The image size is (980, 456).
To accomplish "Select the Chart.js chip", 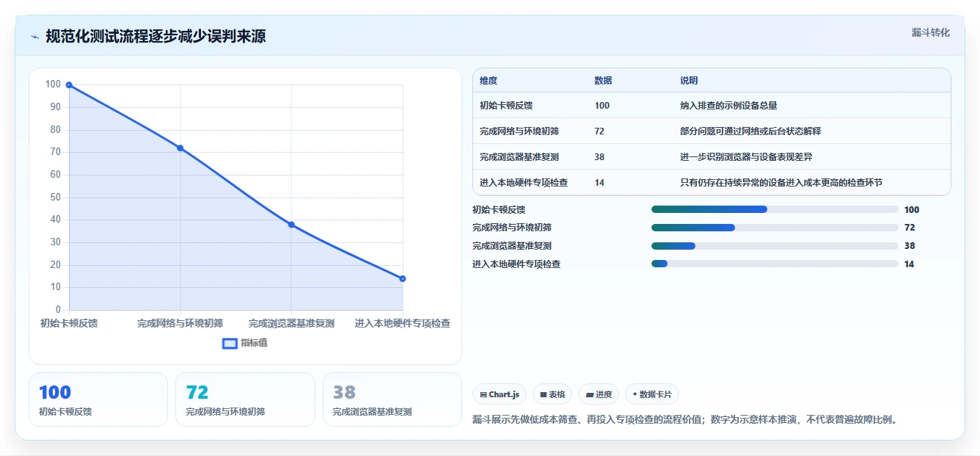I will point(500,394).
